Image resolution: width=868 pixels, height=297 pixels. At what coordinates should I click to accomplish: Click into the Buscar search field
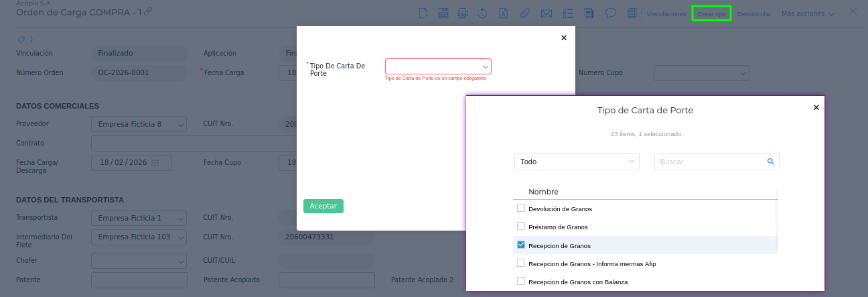coord(710,162)
